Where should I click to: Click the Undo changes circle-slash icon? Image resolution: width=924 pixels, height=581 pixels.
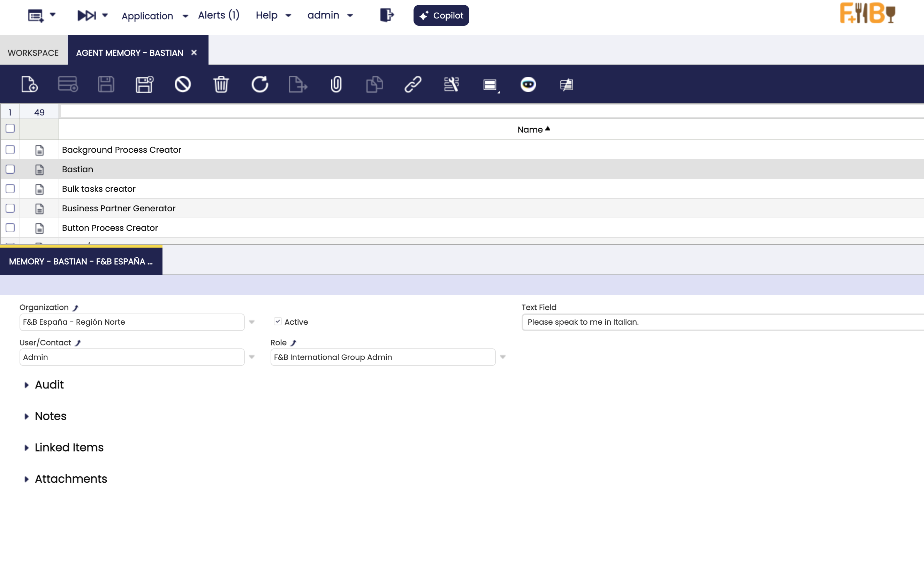[183, 84]
